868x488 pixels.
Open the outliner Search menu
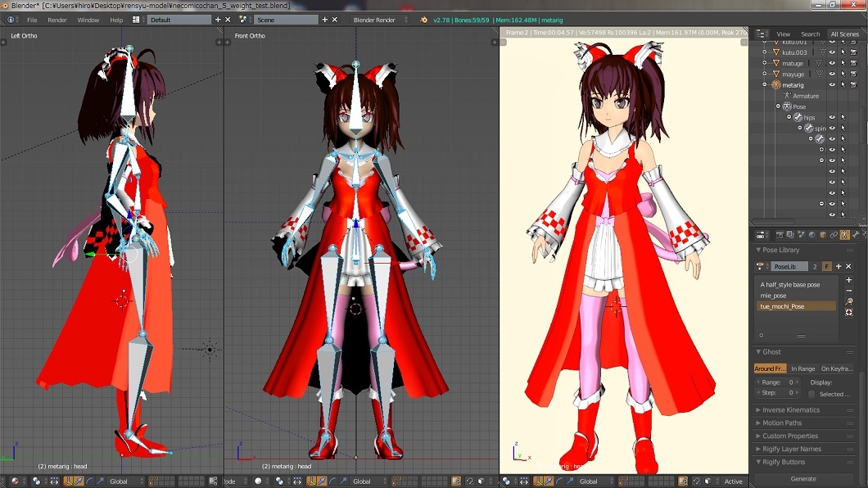tap(810, 34)
